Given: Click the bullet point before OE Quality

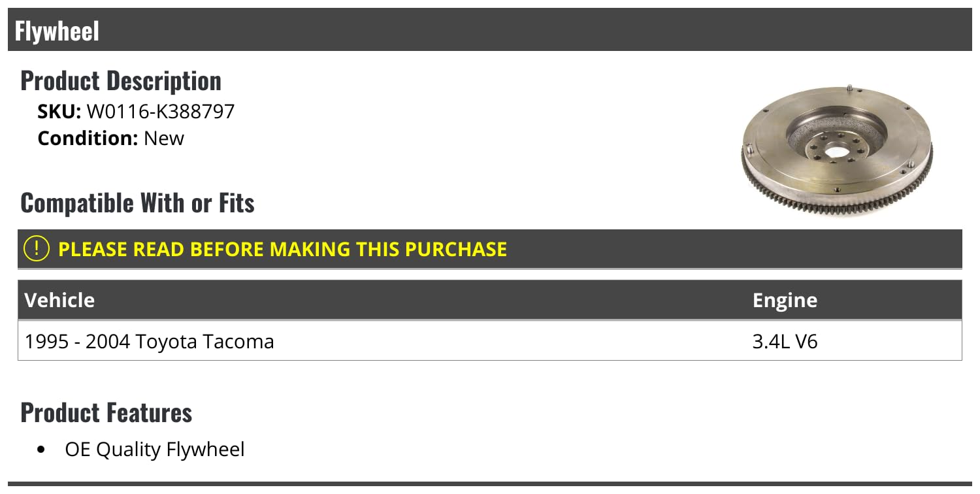Looking at the screenshot, I should (42, 450).
